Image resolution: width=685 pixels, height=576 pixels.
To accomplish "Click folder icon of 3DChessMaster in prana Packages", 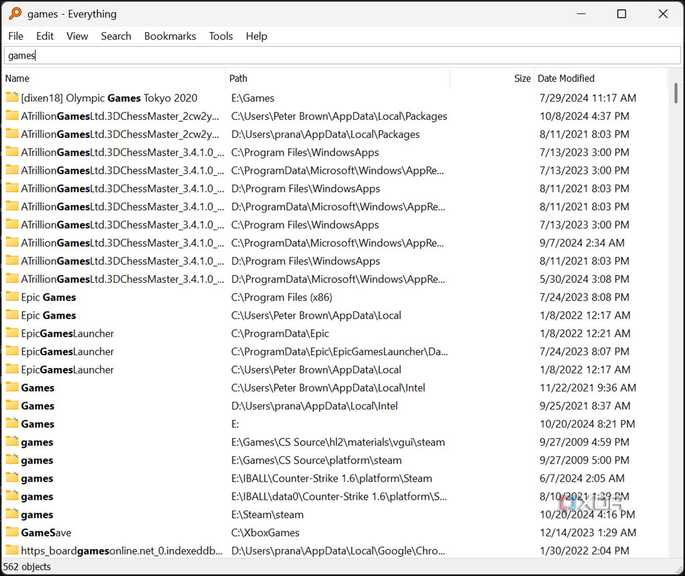I will (12, 133).
